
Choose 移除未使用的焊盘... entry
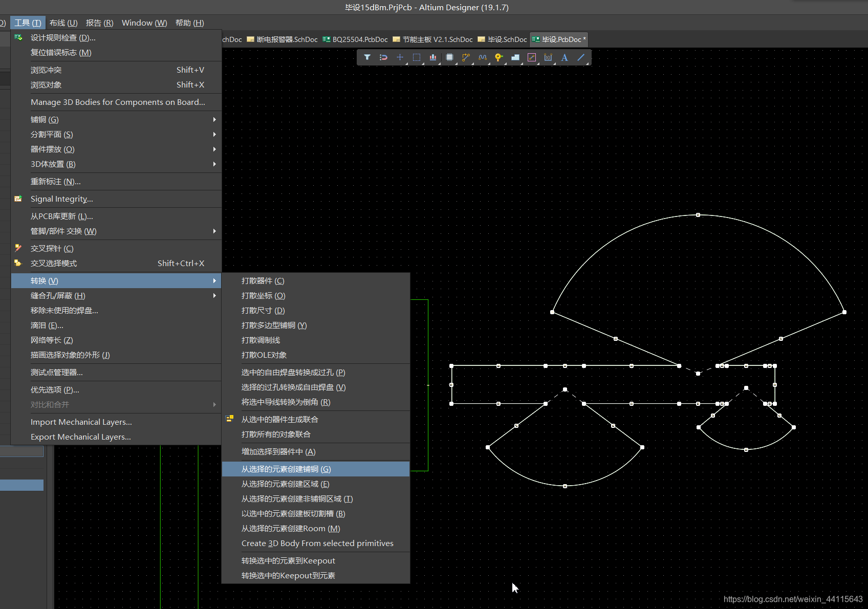pyautogui.click(x=116, y=310)
